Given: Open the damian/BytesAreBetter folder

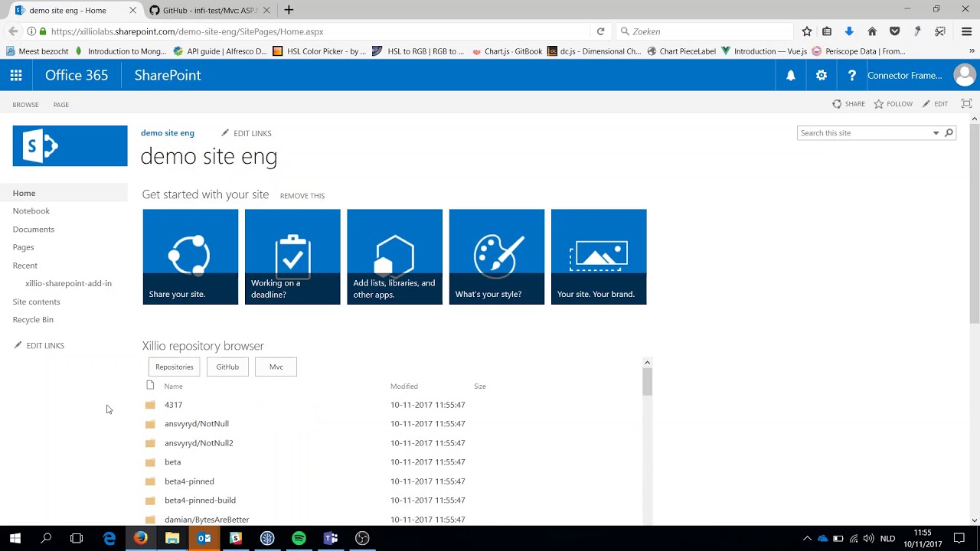Looking at the screenshot, I should point(207,520).
